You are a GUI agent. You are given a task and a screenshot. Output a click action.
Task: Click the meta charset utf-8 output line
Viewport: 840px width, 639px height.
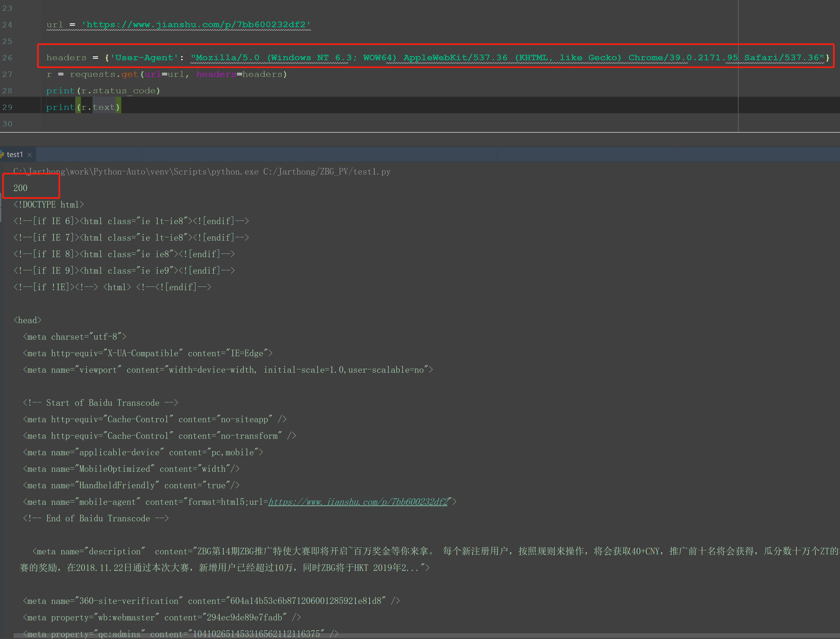point(74,337)
